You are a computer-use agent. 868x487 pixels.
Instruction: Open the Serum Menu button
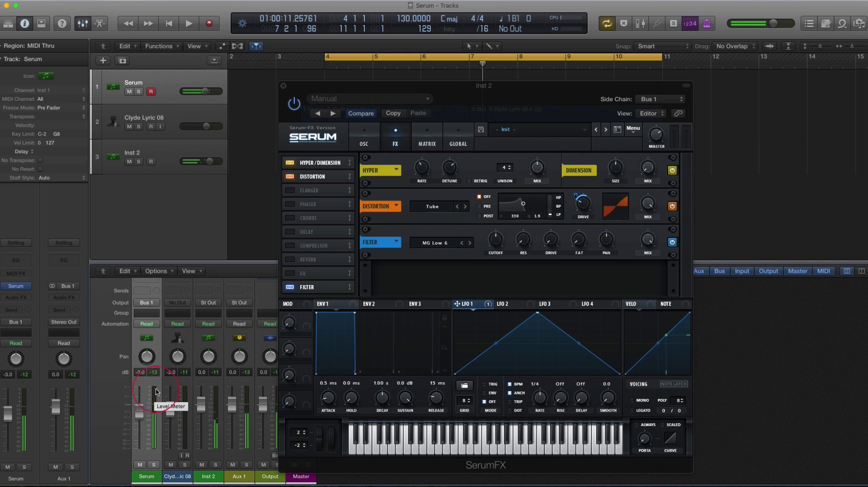[x=633, y=129]
